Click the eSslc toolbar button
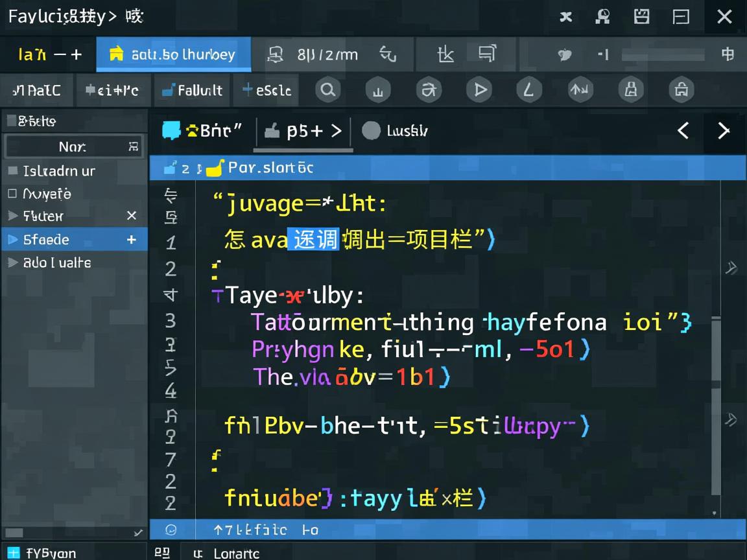 tap(267, 90)
